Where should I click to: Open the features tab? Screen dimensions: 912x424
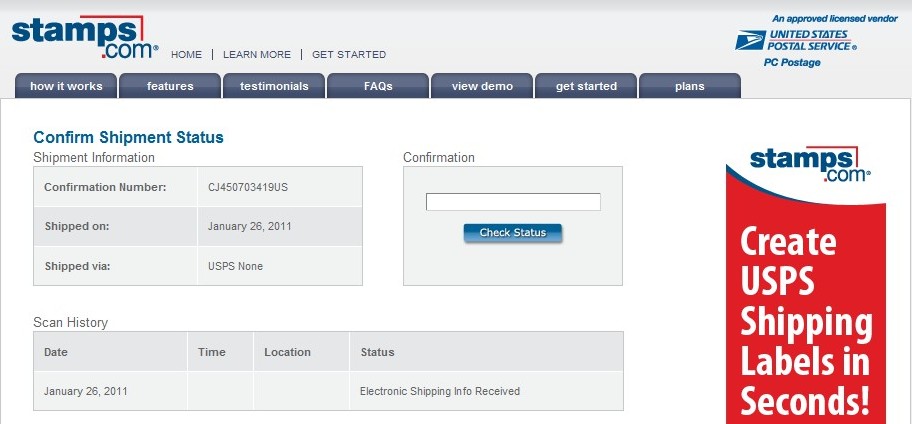pos(170,86)
